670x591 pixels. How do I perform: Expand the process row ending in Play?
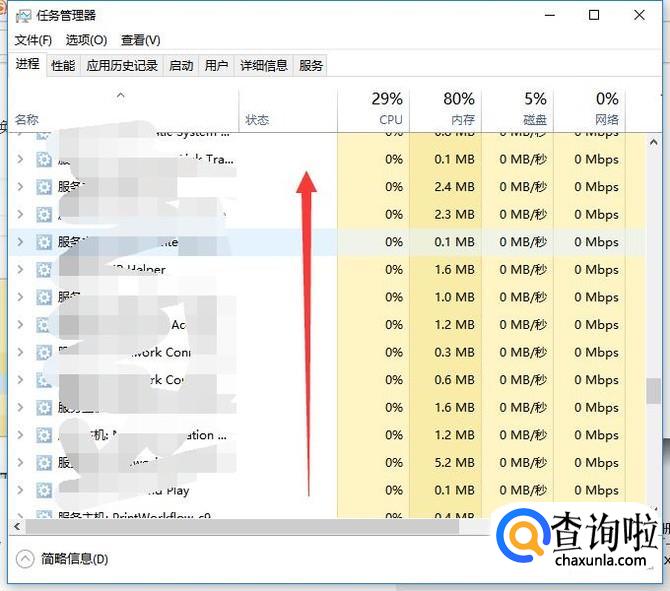[x=20, y=490]
